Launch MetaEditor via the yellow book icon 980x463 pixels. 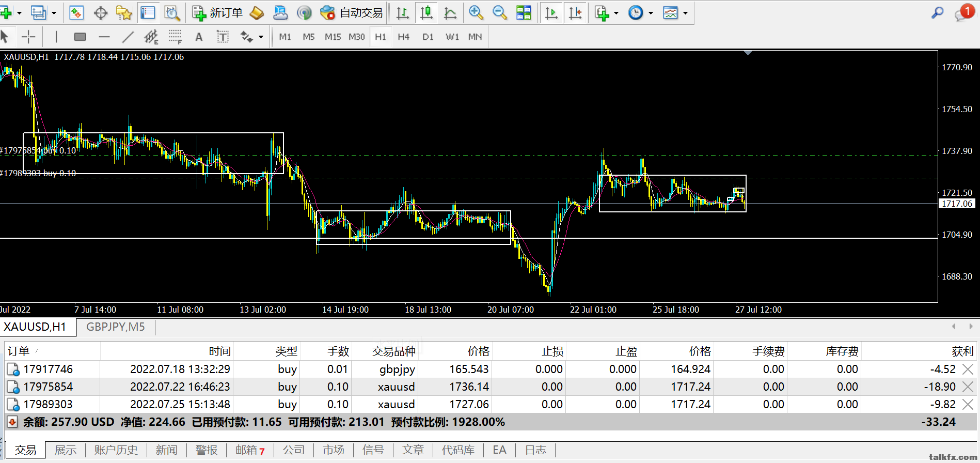coord(257,13)
